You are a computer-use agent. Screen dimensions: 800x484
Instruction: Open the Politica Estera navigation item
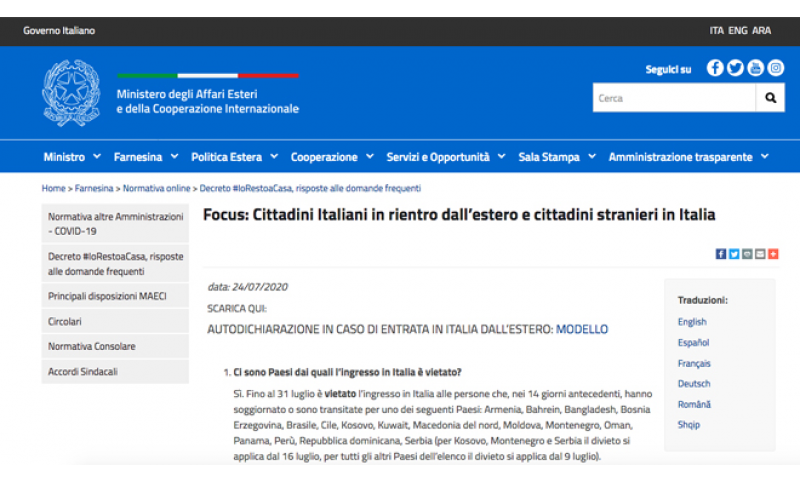(x=227, y=157)
